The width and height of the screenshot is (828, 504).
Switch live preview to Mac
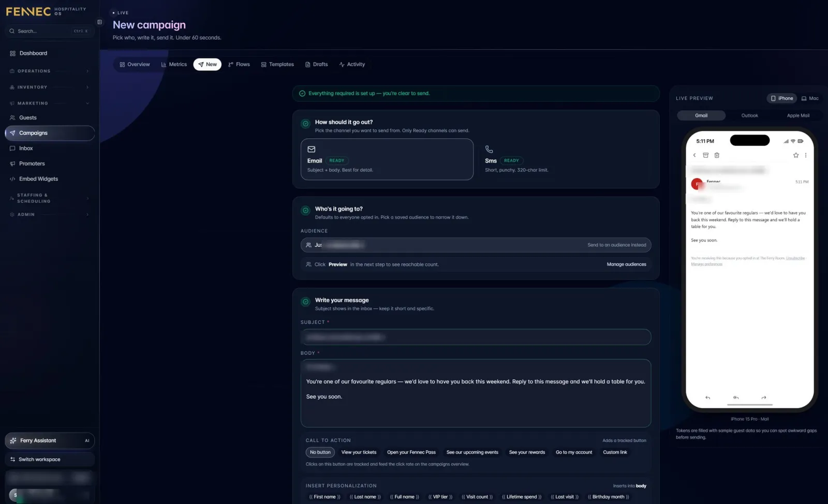click(810, 98)
